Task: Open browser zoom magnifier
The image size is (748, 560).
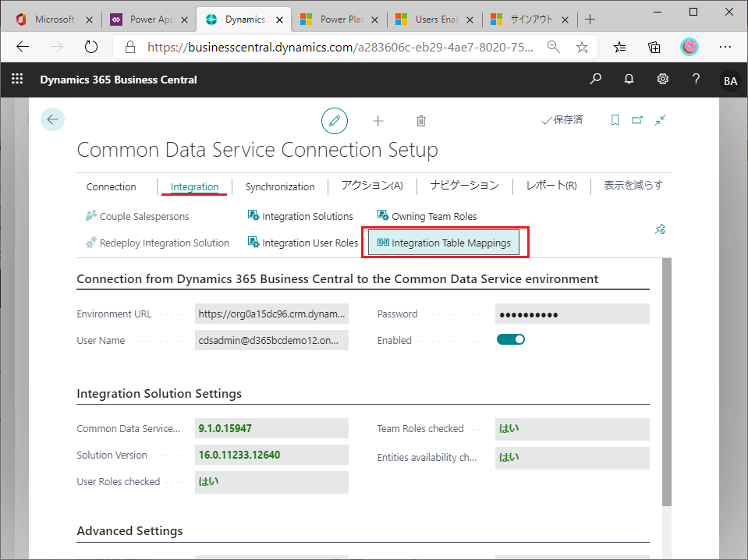Action: 553,47
